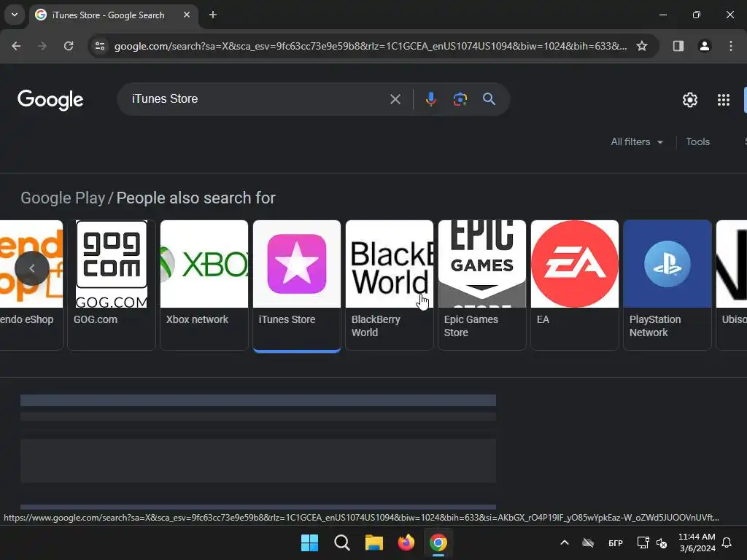
Task: Open the Nintendo eShop card
Action: 31,285
